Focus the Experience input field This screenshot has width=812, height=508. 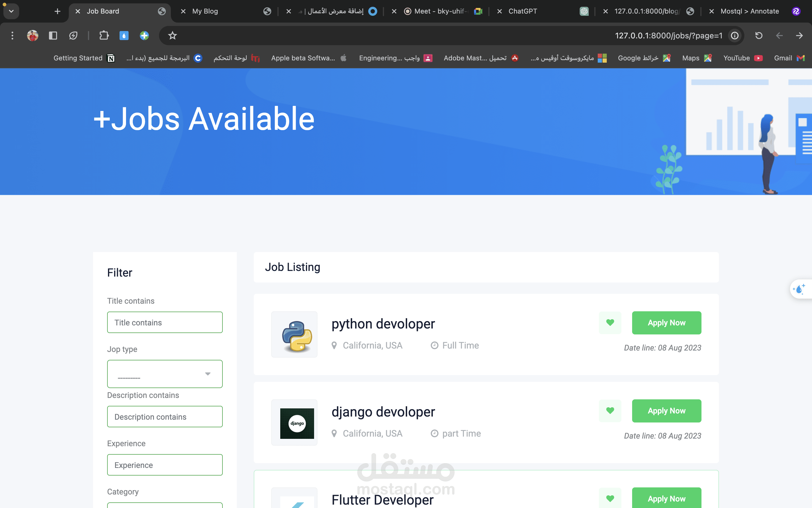pos(165,465)
